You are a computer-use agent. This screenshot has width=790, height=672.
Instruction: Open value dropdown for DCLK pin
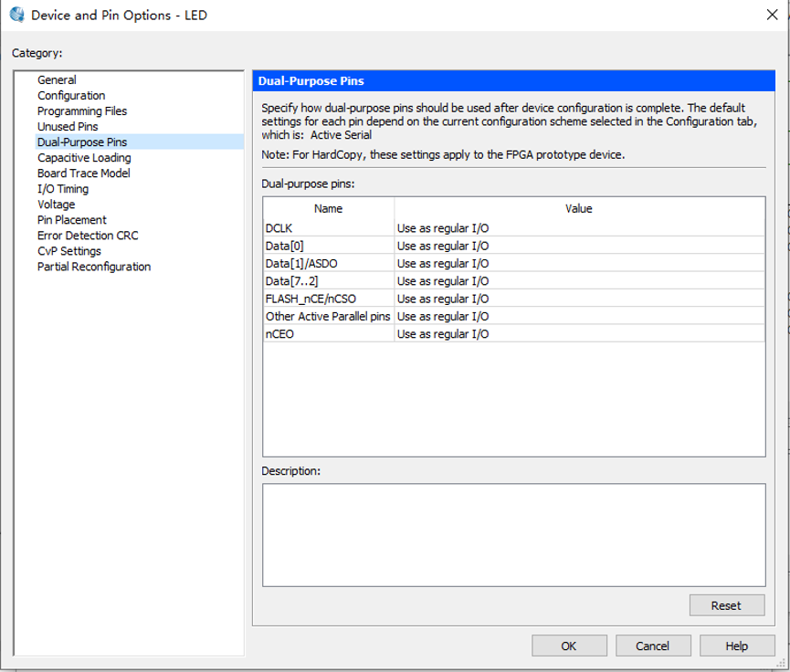579,228
